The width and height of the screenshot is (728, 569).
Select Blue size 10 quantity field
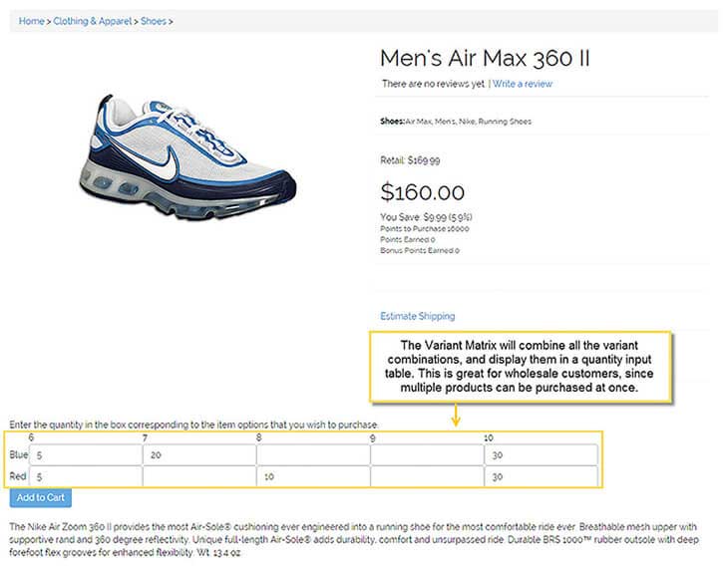541,454
